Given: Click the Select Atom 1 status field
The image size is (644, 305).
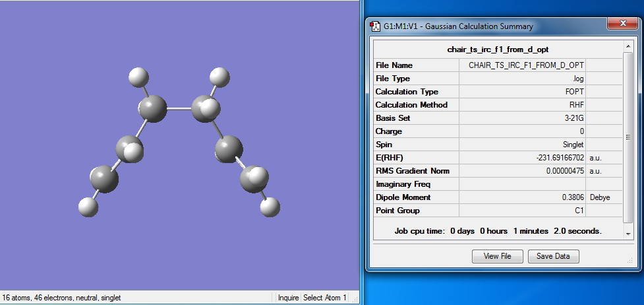Looking at the screenshot, I should (x=324, y=297).
